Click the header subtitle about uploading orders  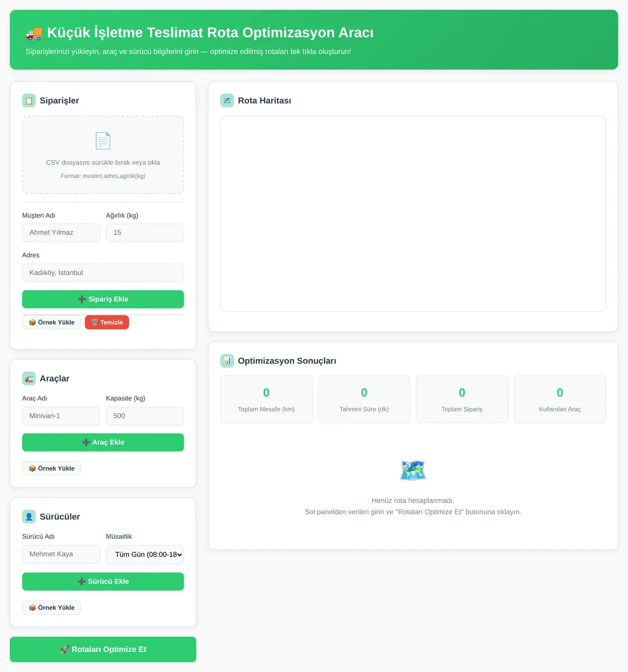click(188, 51)
